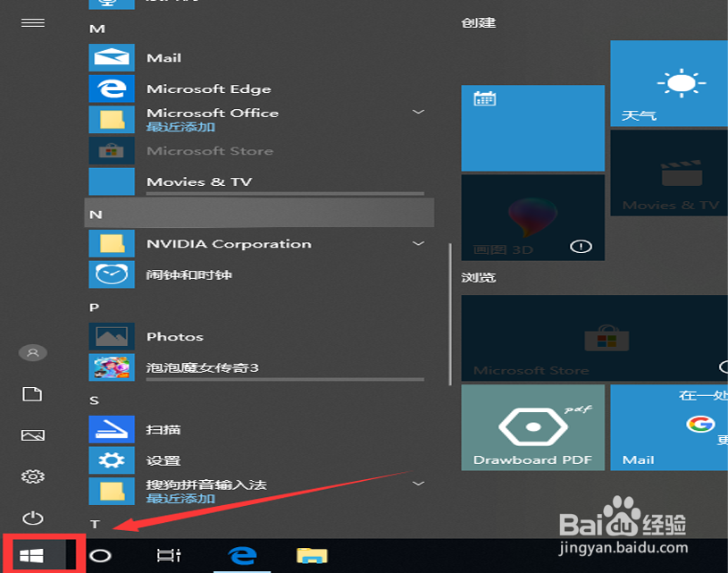
Task: Open Microsoft Store list entry
Action: (x=257, y=150)
